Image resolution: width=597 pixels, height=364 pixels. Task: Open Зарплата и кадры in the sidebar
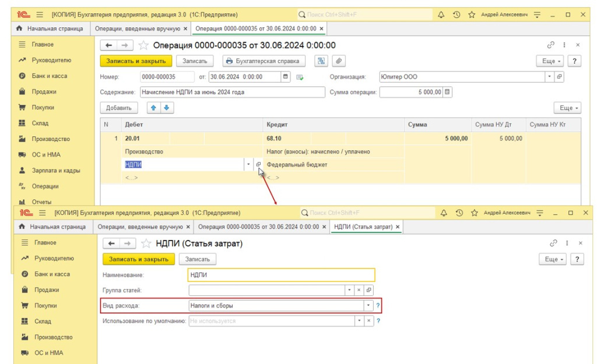coord(55,171)
